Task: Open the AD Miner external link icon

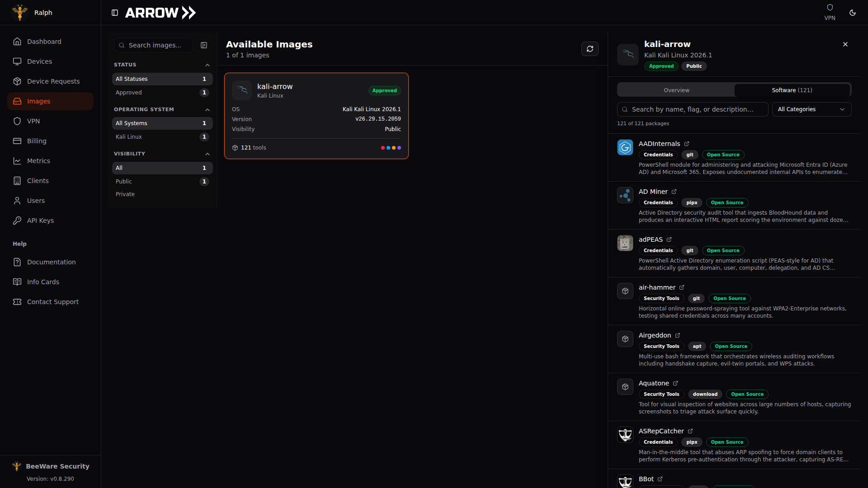Action: [x=674, y=192]
